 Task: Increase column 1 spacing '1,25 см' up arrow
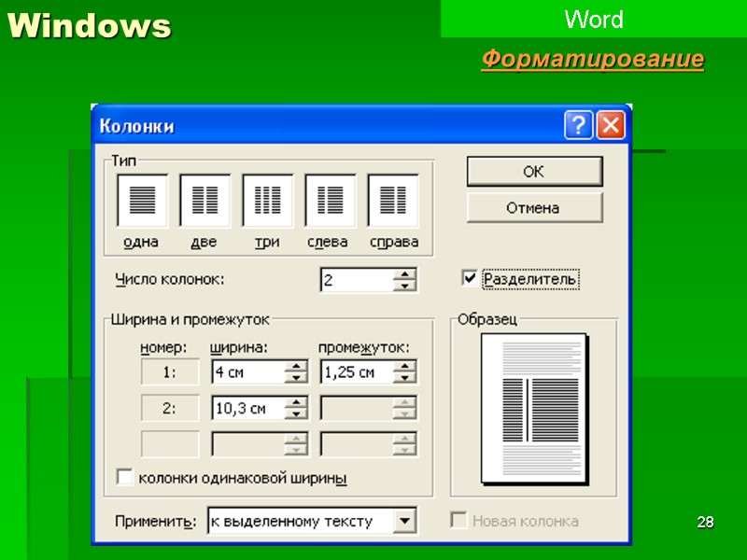pos(404,366)
